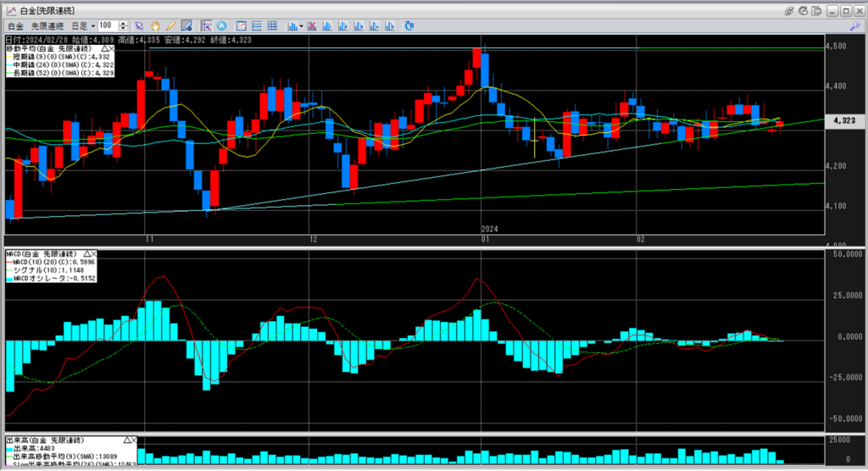The image size is (868, 471).
Task: Toggle the highlighted trendline edit tool
Action: coord(186,26)
